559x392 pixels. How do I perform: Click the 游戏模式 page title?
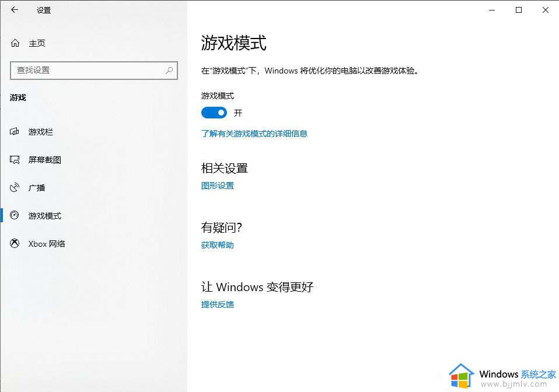tap(233, 43)
